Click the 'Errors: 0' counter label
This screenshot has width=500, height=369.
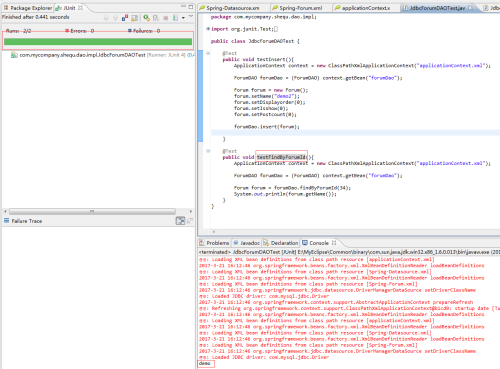[80, 31]
